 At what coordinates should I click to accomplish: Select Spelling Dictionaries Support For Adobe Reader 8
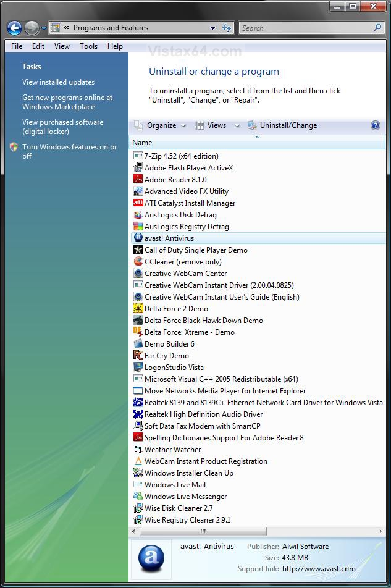(x=224, y=438)
